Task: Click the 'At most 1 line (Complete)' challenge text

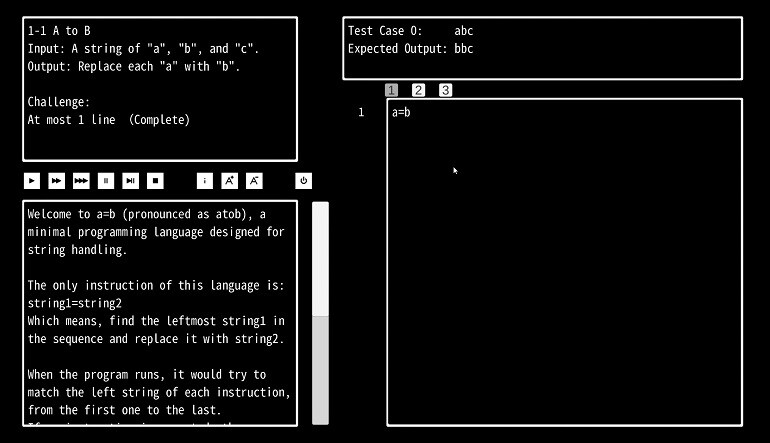Action: point(108,119)
